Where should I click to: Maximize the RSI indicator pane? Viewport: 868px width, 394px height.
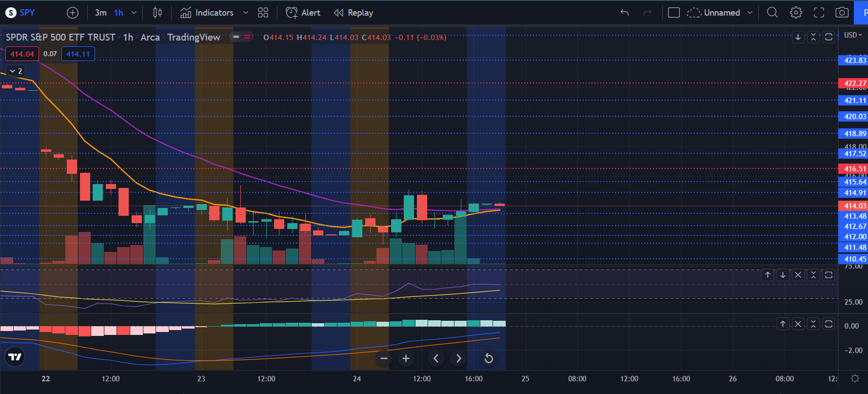[829, 275]
